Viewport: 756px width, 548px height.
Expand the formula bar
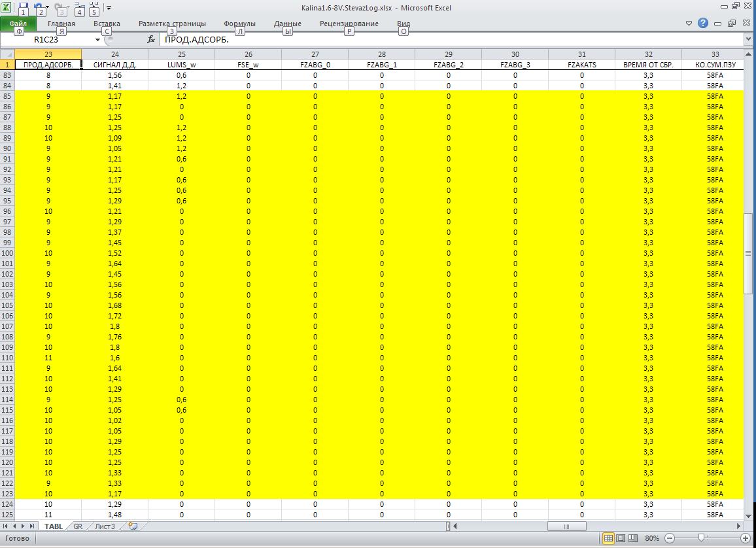[748, 40]
